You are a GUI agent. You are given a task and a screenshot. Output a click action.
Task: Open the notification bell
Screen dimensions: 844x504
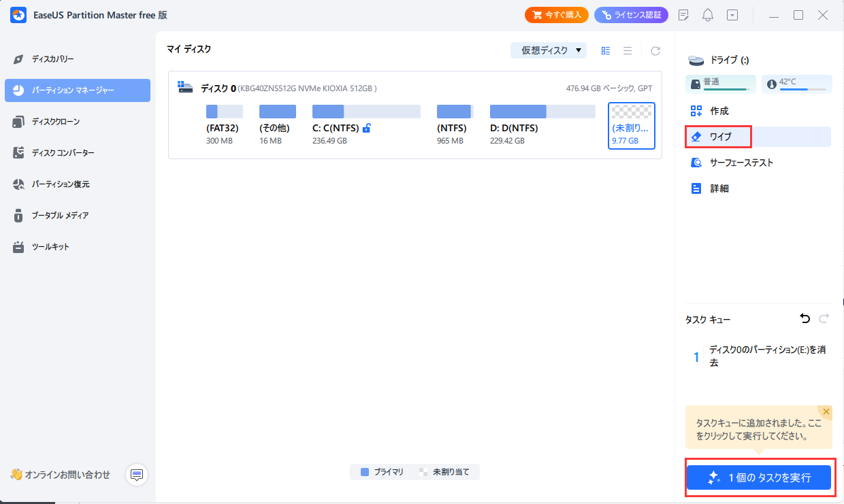tap(708, 15)
